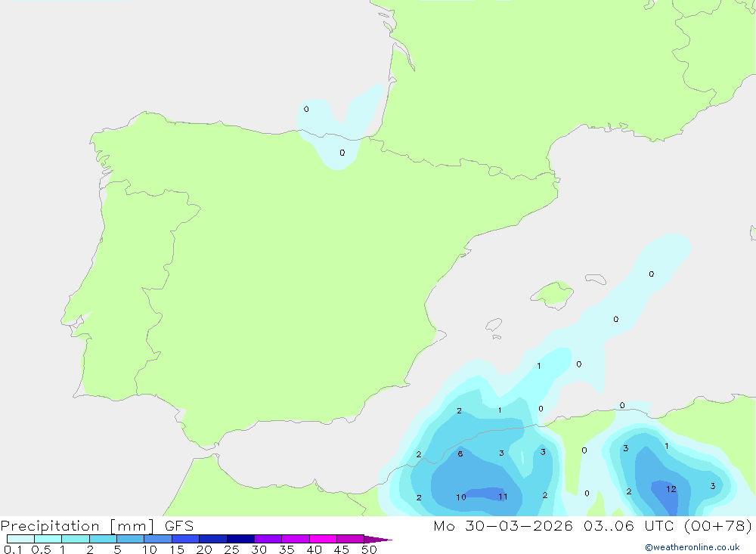Click the '50' scale label

[x=369, y=549]
